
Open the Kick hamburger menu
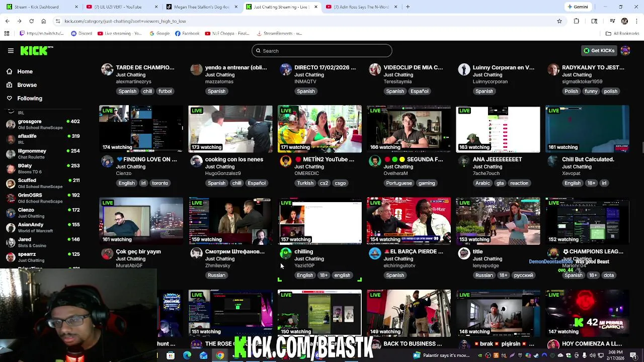coord(11,50)
